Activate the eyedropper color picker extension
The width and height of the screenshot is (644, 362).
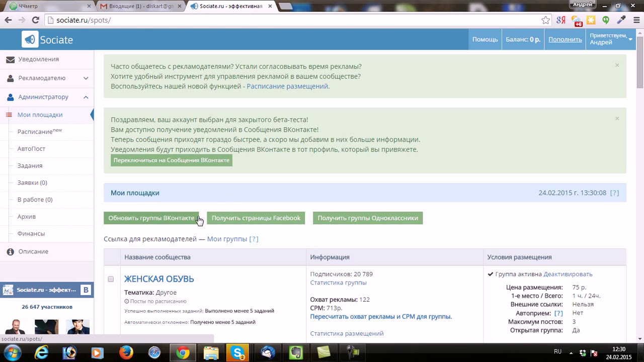[621, 20]
